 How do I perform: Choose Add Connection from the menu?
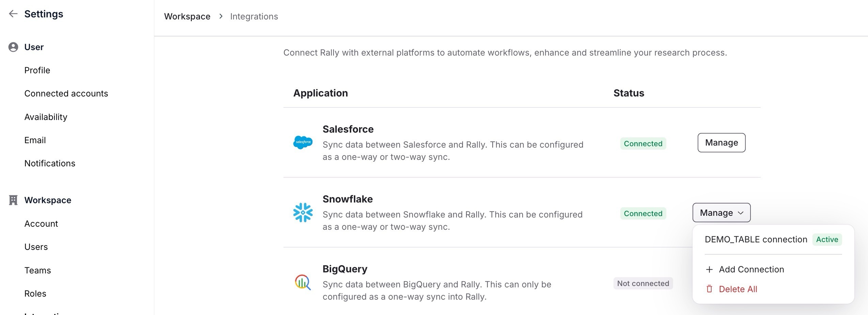(751, 270)
